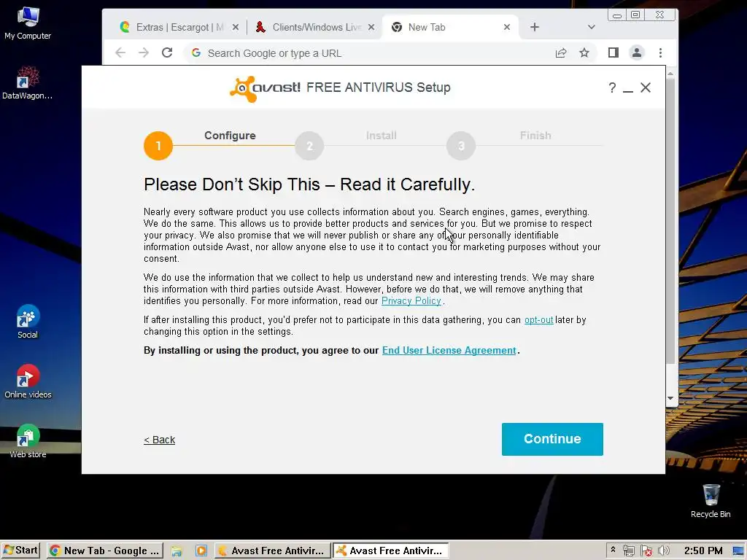Expand hidden system tray icons arrow
This screenshot has width=747, height=560.
(613, 550)
